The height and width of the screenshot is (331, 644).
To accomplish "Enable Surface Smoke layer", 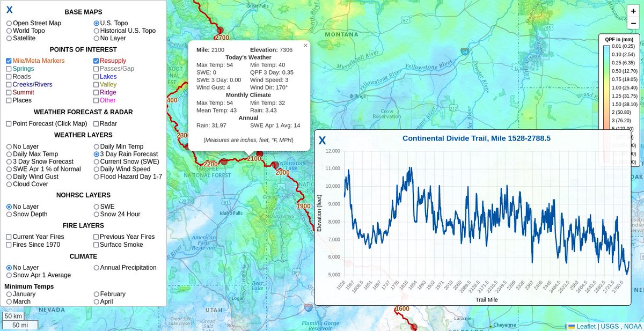I will click(x=96, y=245).
